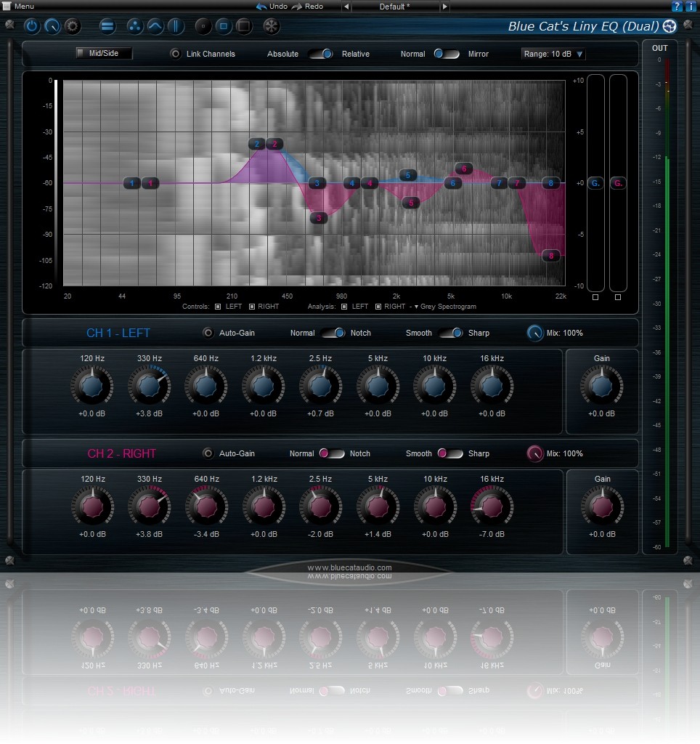Open the Grey Spectrogram dropdown
The width and height of the screenshot is (700, 744).
[x=445, y=307]
